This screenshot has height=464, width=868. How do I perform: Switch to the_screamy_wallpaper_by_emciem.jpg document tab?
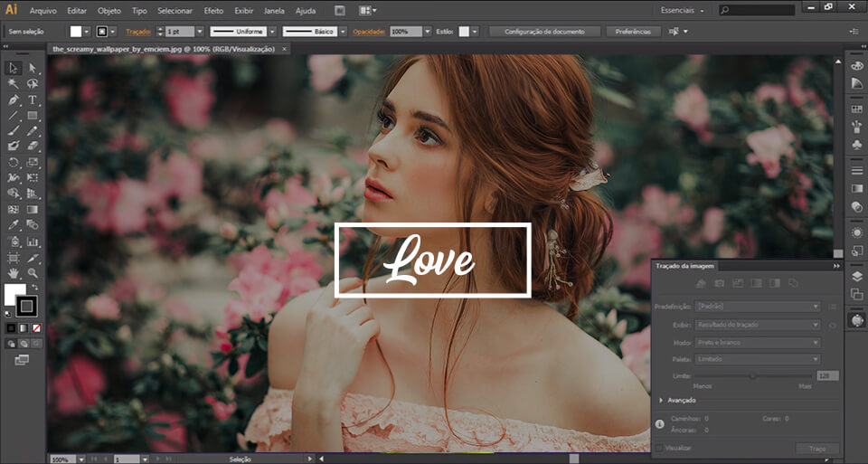point(164,49)
